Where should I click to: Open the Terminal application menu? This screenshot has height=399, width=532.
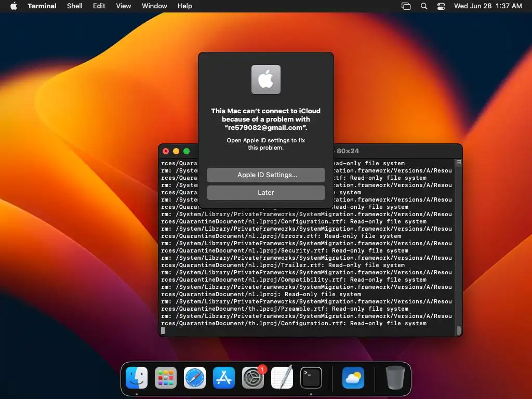(42, 6)
